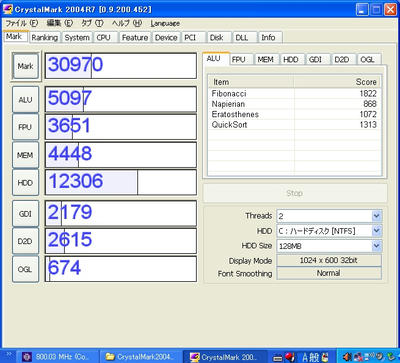Run the ALU benchmark button
Viewport: 400px width, 363px height.
tap(26, 99)
